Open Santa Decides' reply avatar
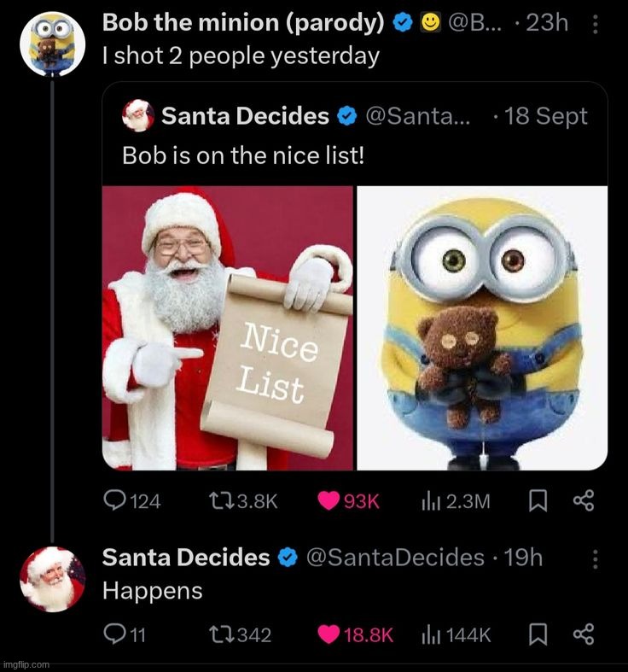Screen dimensions: 628x672 point(52,580)
